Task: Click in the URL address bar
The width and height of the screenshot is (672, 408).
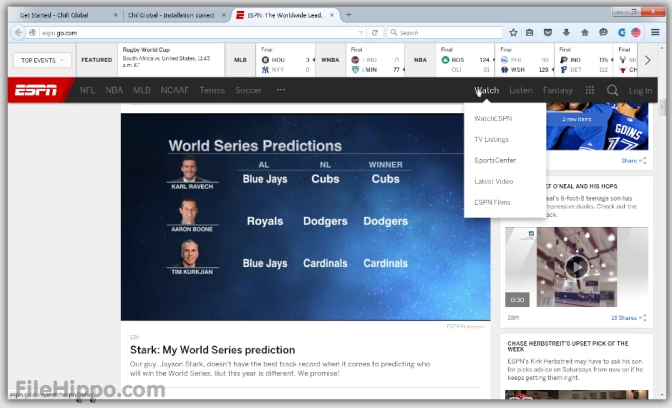Action: 197,33
